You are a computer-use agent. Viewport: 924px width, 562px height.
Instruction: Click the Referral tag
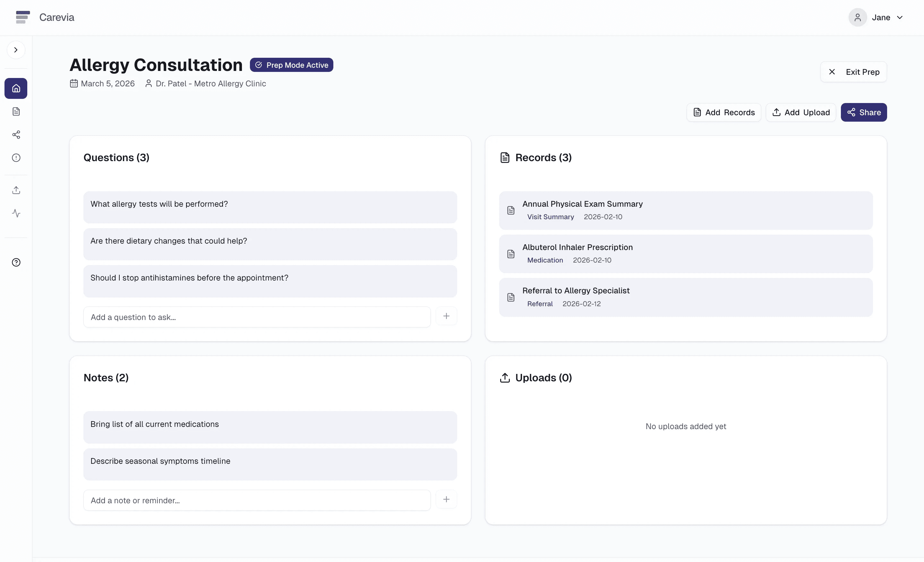tap(540, 304)
